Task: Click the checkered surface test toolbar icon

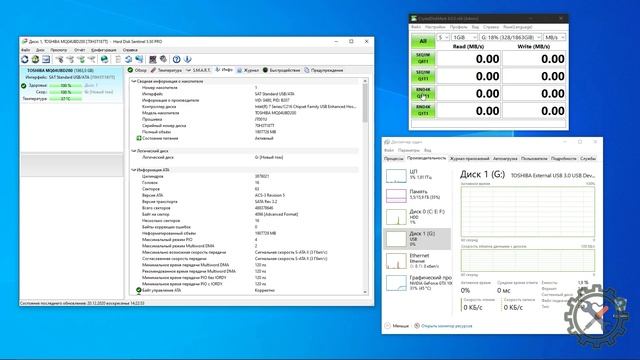Action: [153, 60]
